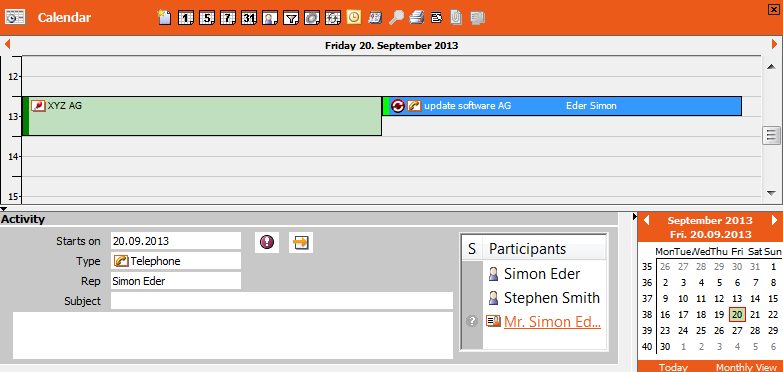
Task: Go to next month in mini calendar
Action: 775,220
